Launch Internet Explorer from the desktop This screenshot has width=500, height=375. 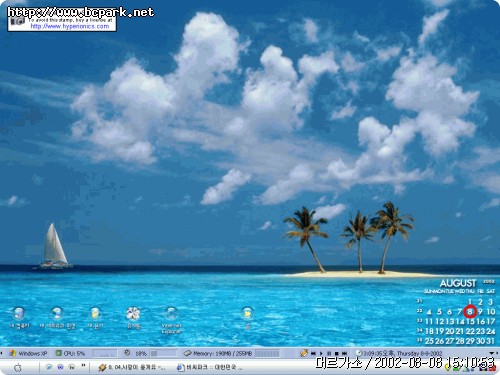171,320
